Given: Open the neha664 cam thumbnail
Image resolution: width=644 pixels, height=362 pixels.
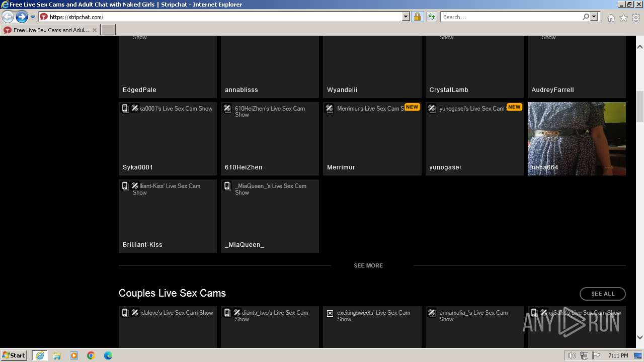Looking at the screenshot, I should click(577, 139).
